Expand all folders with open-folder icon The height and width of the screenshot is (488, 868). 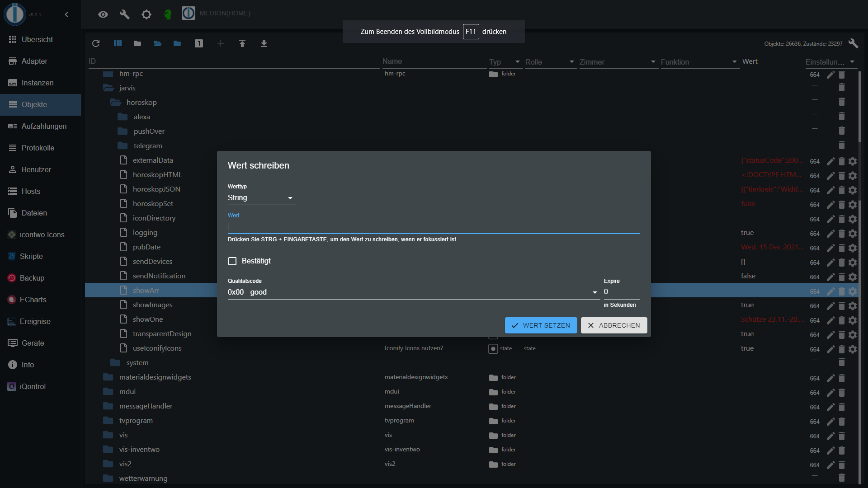157,43
